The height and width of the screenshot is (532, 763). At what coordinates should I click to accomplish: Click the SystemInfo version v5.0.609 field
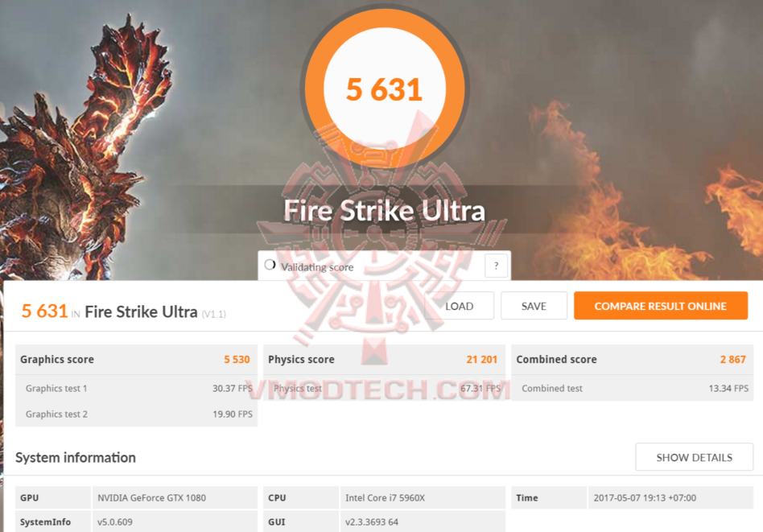tap(175, 522)
